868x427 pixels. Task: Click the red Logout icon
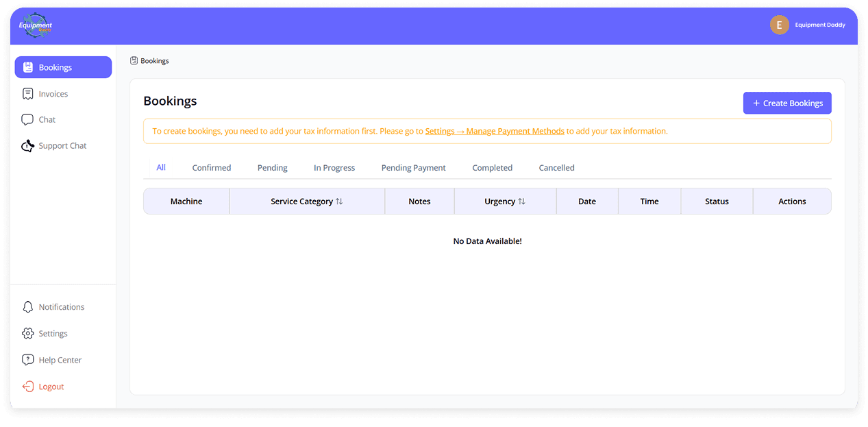[28, 387]
